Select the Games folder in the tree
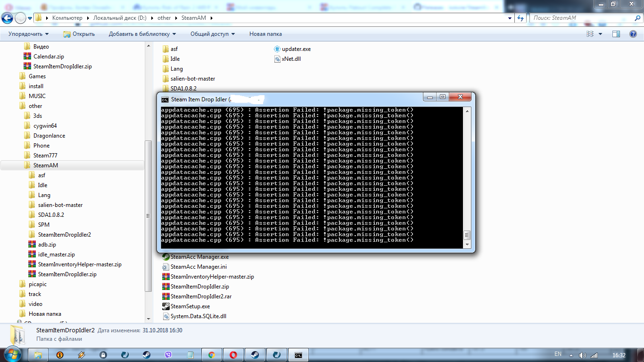The height and width of the screenshot is (362, 644). pos(32,76)
